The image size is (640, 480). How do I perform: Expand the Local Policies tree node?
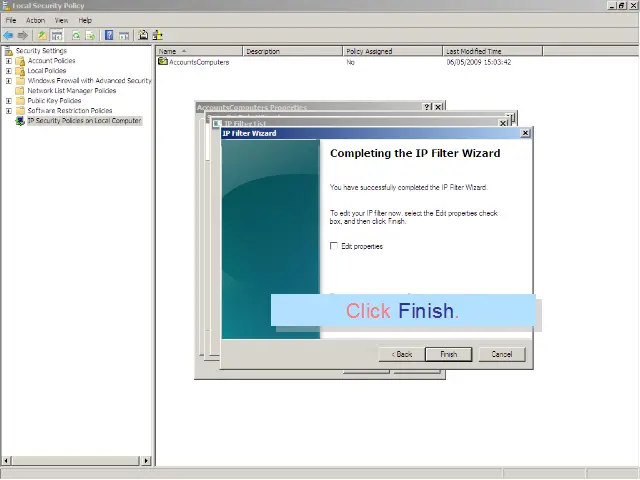click(x=9, y=71)
